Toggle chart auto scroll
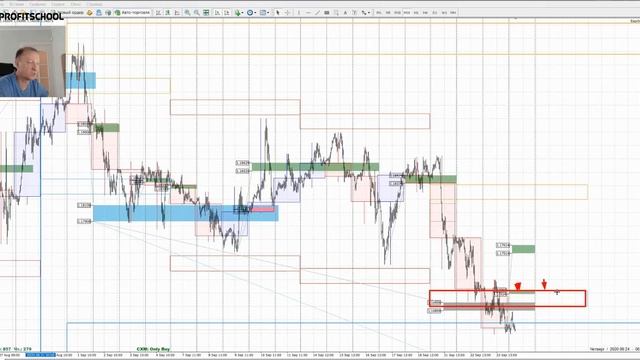 pos(217,13)
